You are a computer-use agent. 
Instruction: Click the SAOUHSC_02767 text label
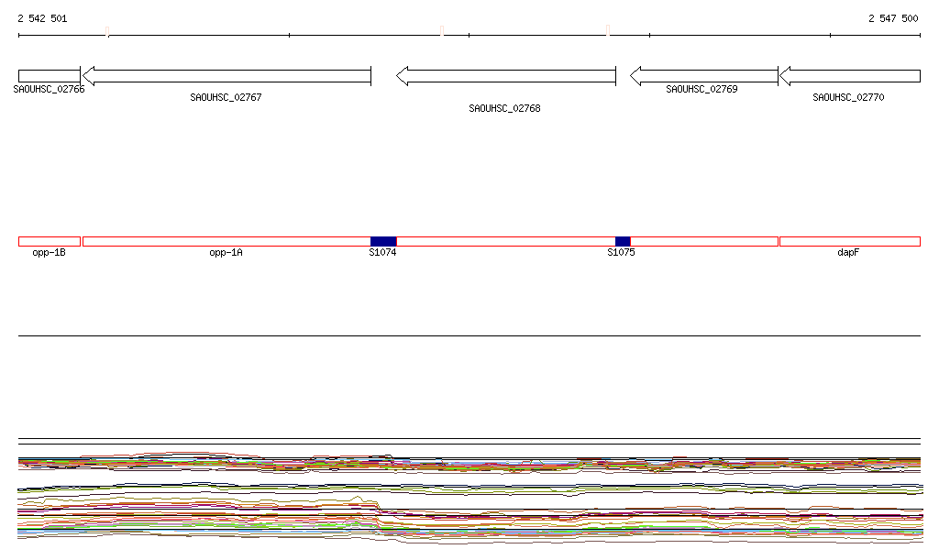click(x=226, y=97)
